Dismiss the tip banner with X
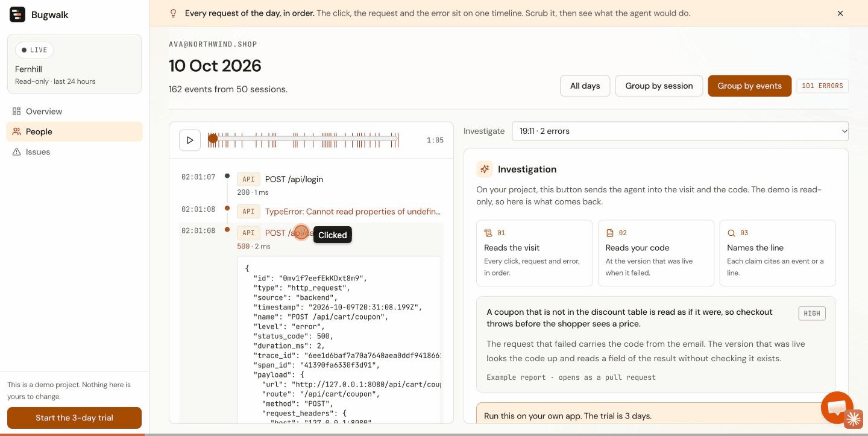Image resolution: width=868 pixels, height=436 pixels. tap(840, 13)
